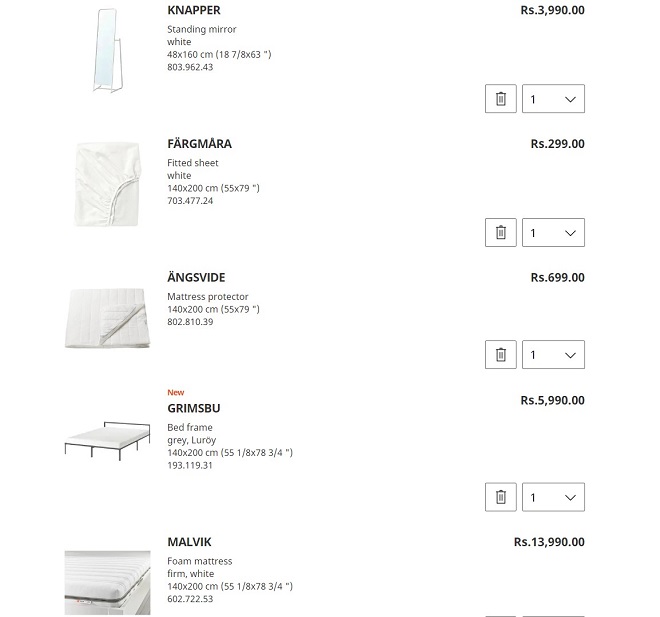Click the MALVIK product name
The height and width of the screenshot is (617, 660).
click(x=189, y=542)
